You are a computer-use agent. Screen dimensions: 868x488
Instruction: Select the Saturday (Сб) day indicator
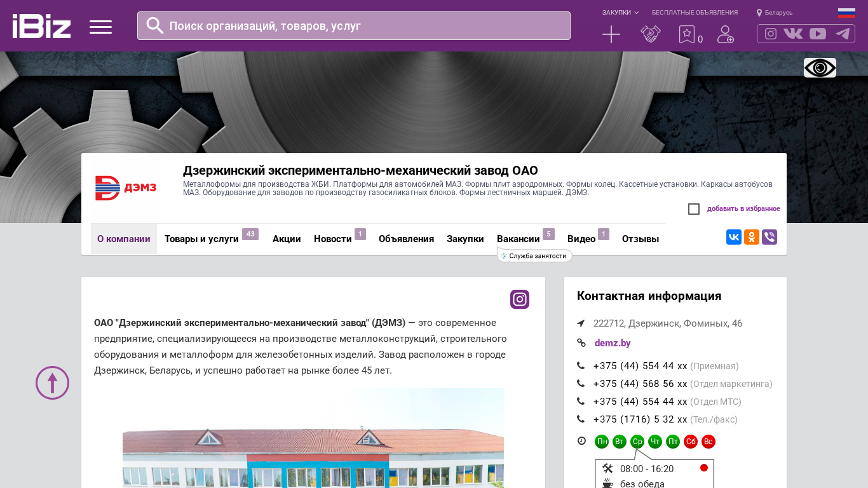[x=691, y=442]
